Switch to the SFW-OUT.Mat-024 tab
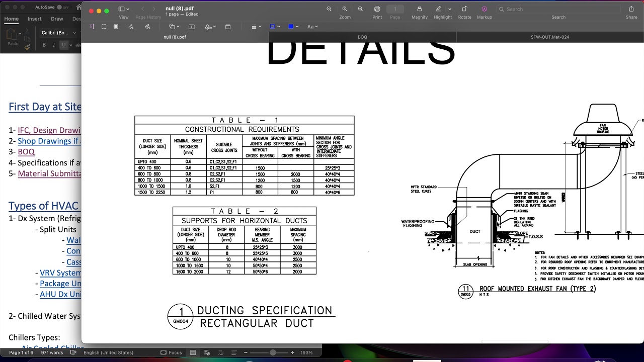The width and height of the screenshot is (644, 362). [x=550, y=37]
